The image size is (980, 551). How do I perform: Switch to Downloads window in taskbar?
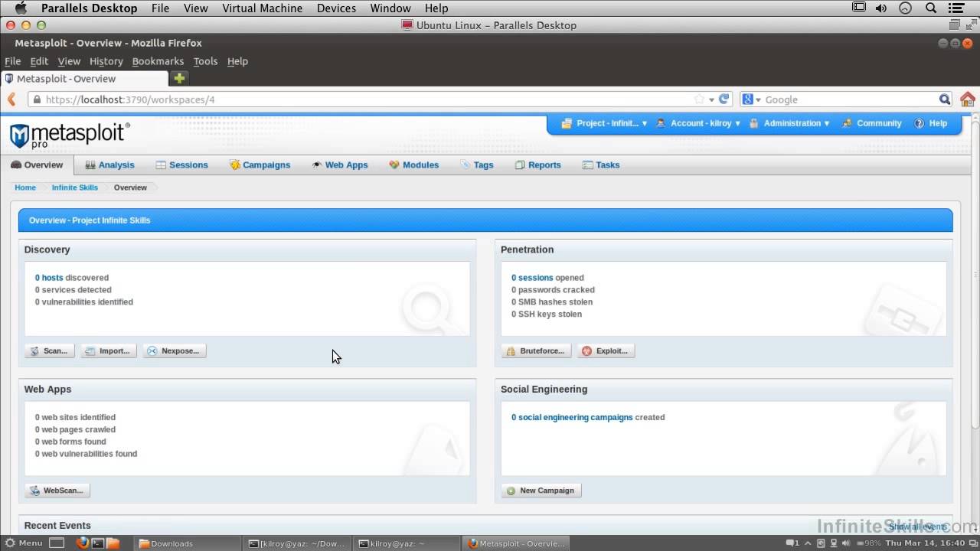pos(188,543)
